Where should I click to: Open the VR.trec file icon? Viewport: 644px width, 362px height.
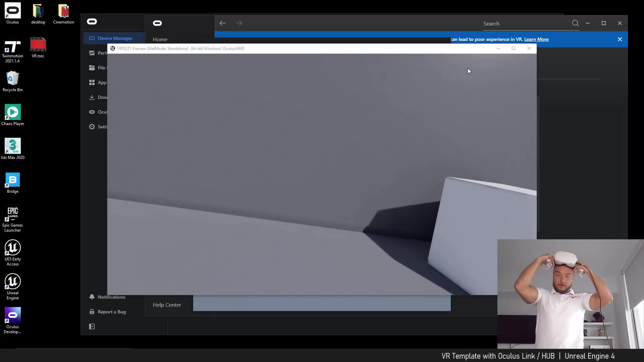pyautogui.click(x=38, y=48)
